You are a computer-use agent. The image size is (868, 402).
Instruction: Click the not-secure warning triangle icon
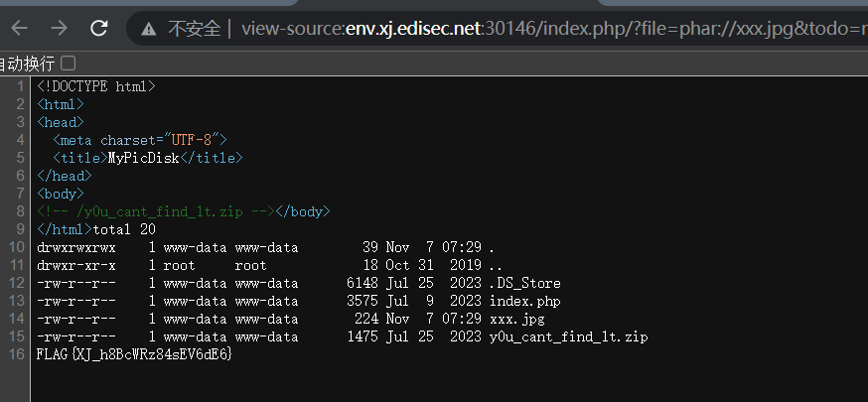[x=148, y=28]
